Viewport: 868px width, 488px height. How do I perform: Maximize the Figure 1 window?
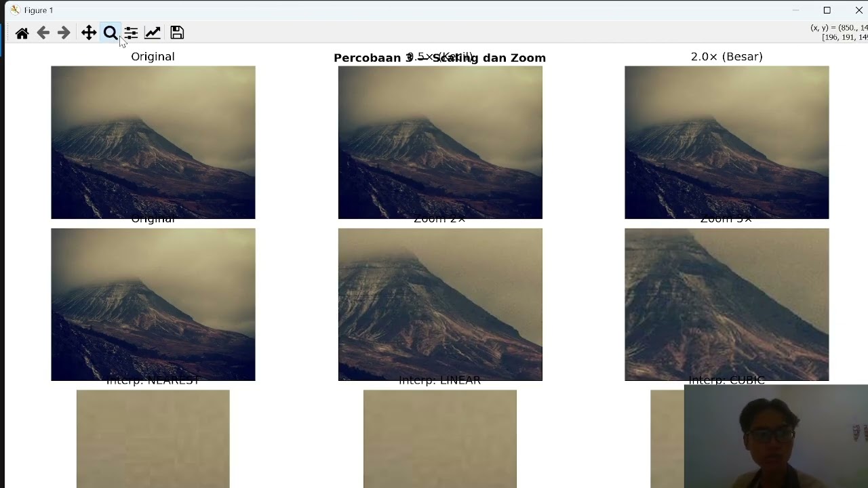(827, 10)
